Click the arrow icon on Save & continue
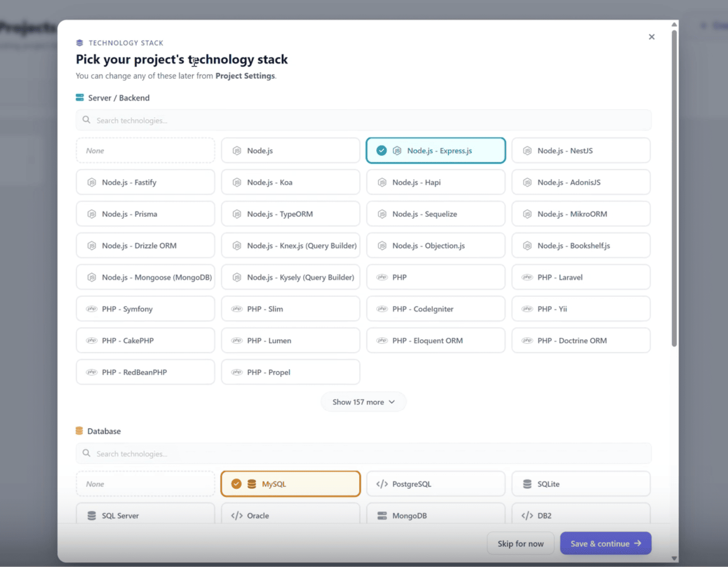The height and width of the screenshot is (567, 728). 638,543
